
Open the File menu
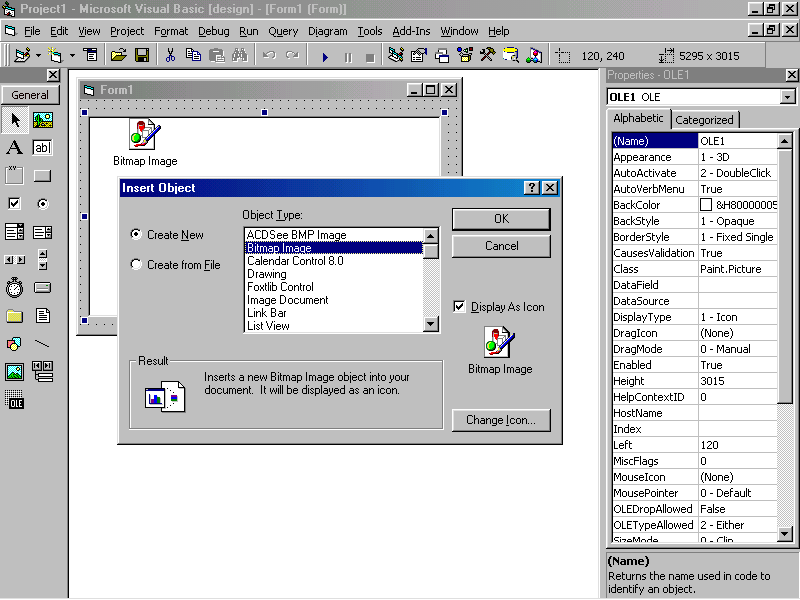(32, 31)
